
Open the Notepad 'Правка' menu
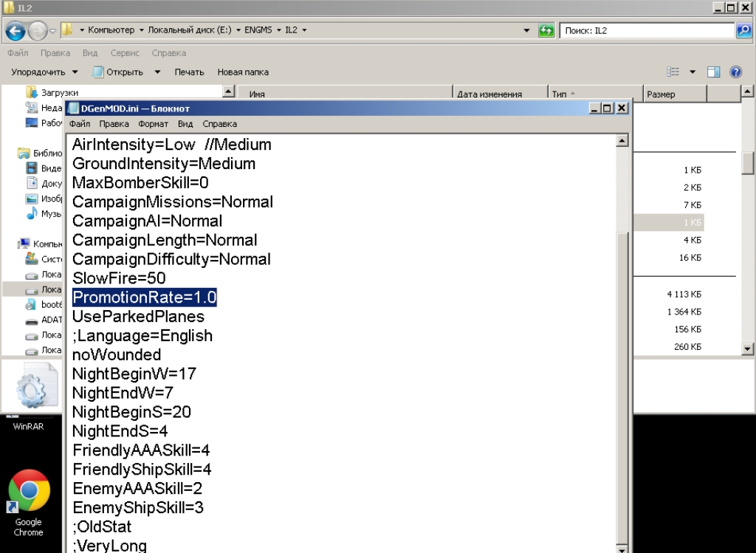click(x=114, y=124)
